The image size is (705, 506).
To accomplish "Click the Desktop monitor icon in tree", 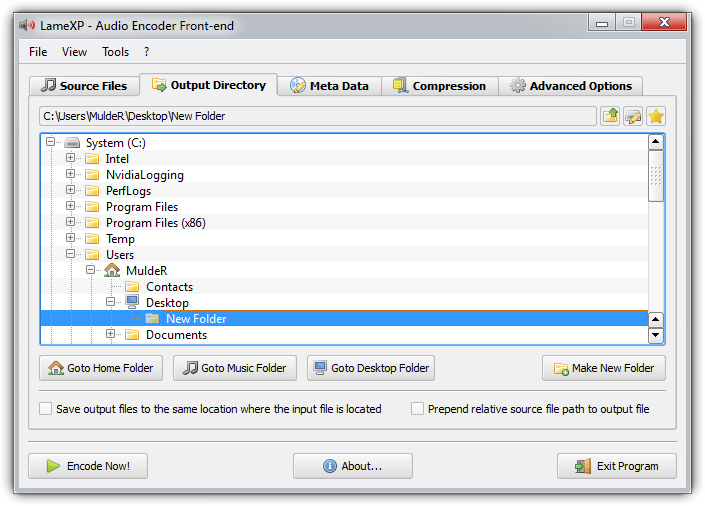I will (132, 302).
